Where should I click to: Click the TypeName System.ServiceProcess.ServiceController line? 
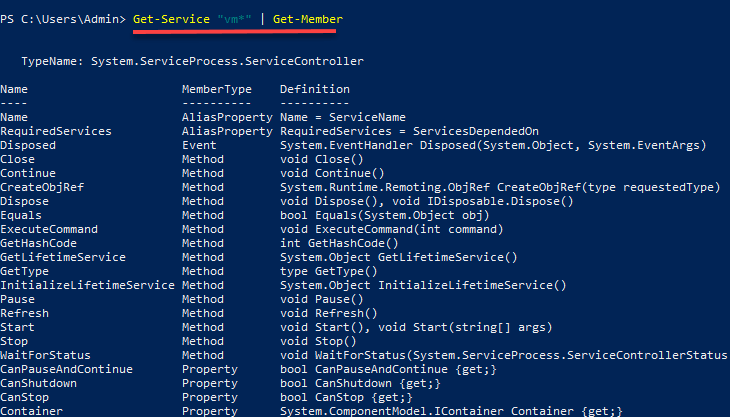(192, 61)
